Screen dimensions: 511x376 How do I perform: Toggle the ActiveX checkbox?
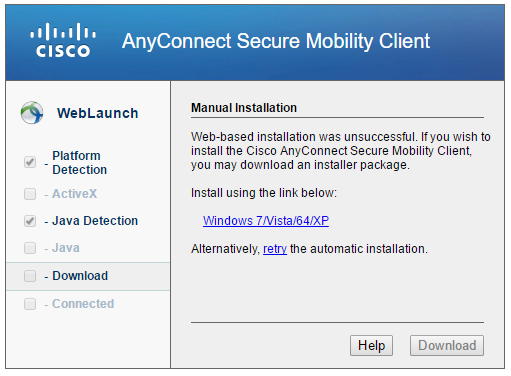click(x=30, y=194)
